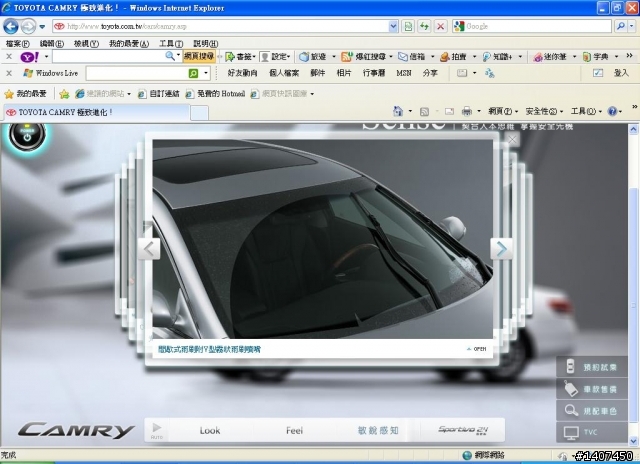640x464 pixels.
Task: Click the search magnifier button next to Google box
Action: coord(620,27)
